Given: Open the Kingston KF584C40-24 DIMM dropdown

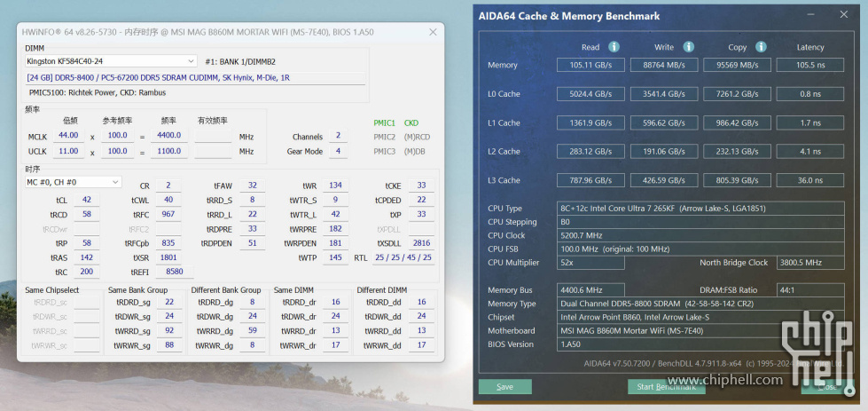Looking at the screenshot, I should coord(111,61).
